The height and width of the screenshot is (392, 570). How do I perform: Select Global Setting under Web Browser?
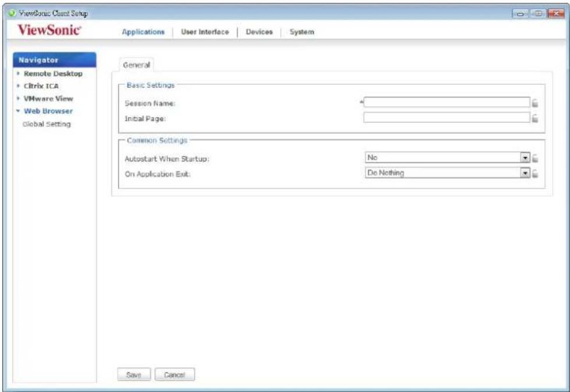pos(47,124)
